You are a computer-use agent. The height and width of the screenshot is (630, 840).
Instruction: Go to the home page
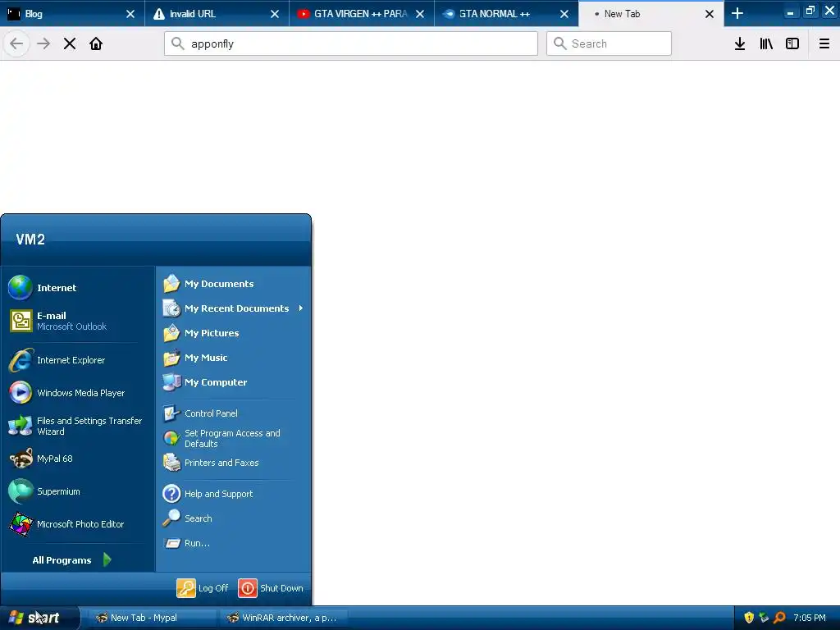pyautogui.click(x=96, y=43)
